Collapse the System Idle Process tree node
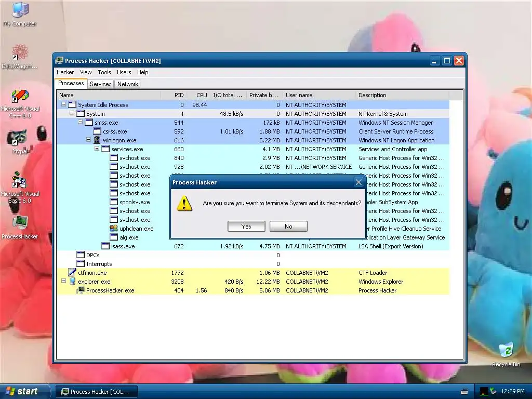This screenshot has height=399, width=532. coord(63,104)
